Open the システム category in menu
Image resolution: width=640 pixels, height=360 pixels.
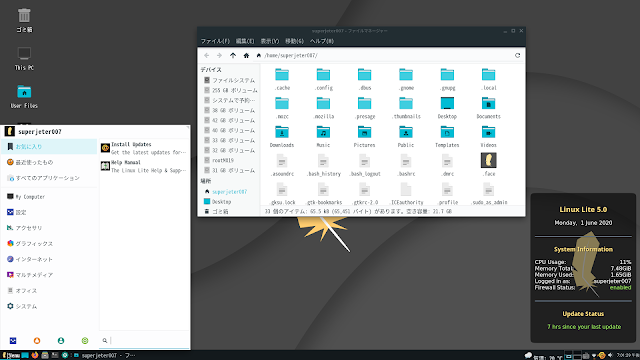[x=49, y=306]
